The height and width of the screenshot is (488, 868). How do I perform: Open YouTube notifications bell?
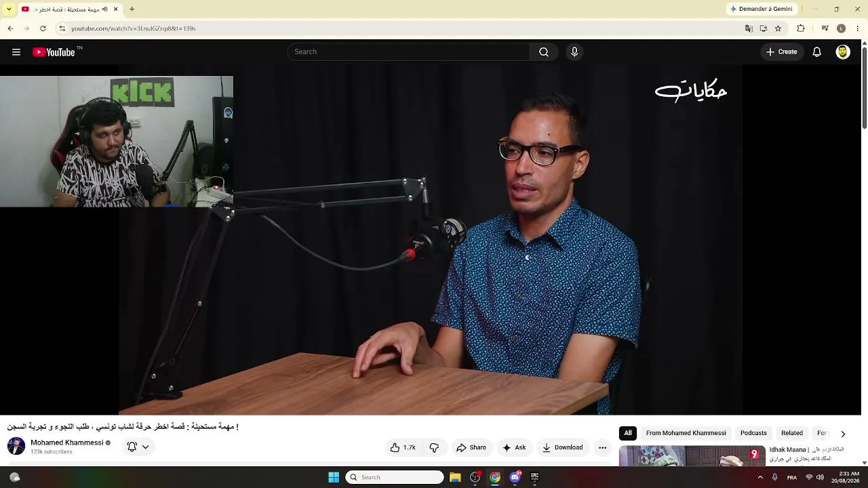817,52
